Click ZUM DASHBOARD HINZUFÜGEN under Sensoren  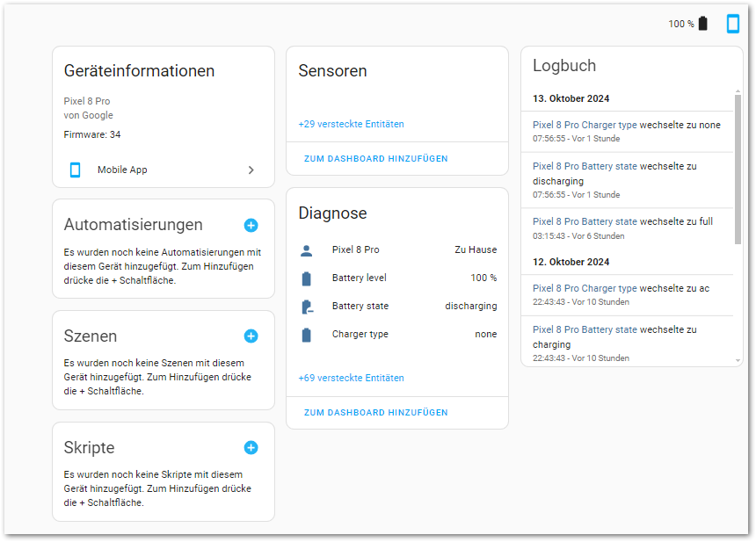[x=375, y=159]
